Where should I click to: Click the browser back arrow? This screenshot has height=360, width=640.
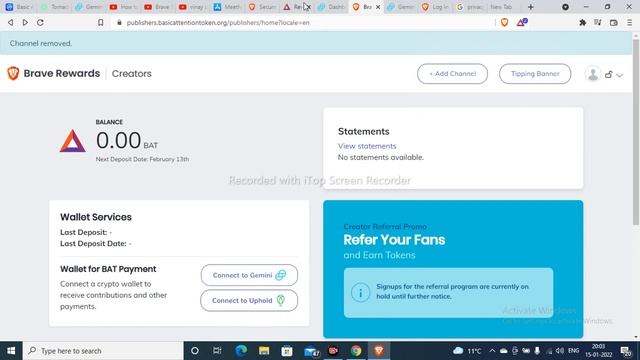11,22
